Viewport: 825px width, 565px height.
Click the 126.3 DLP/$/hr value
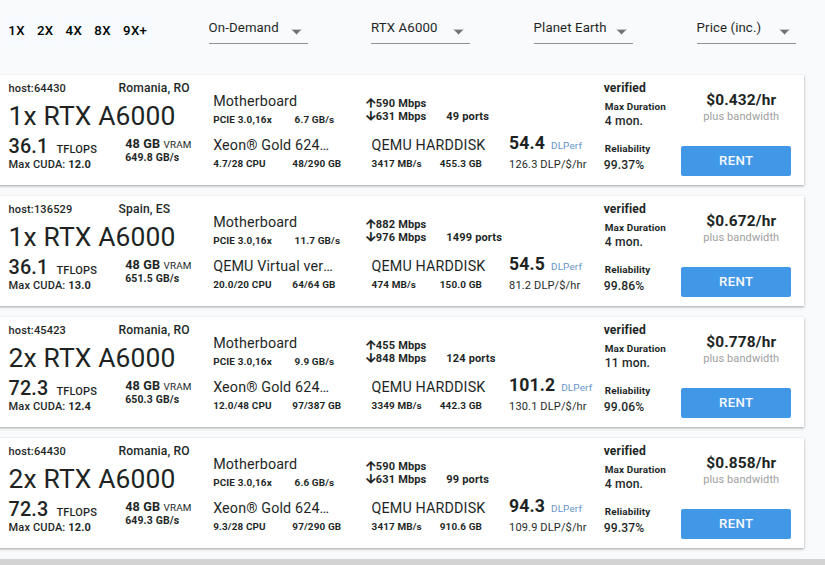coord(548,164)
